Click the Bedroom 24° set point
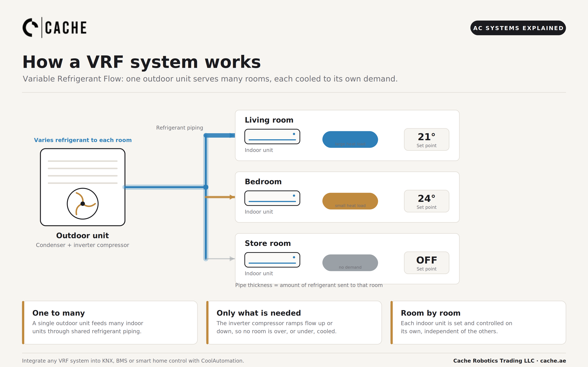 426,201
